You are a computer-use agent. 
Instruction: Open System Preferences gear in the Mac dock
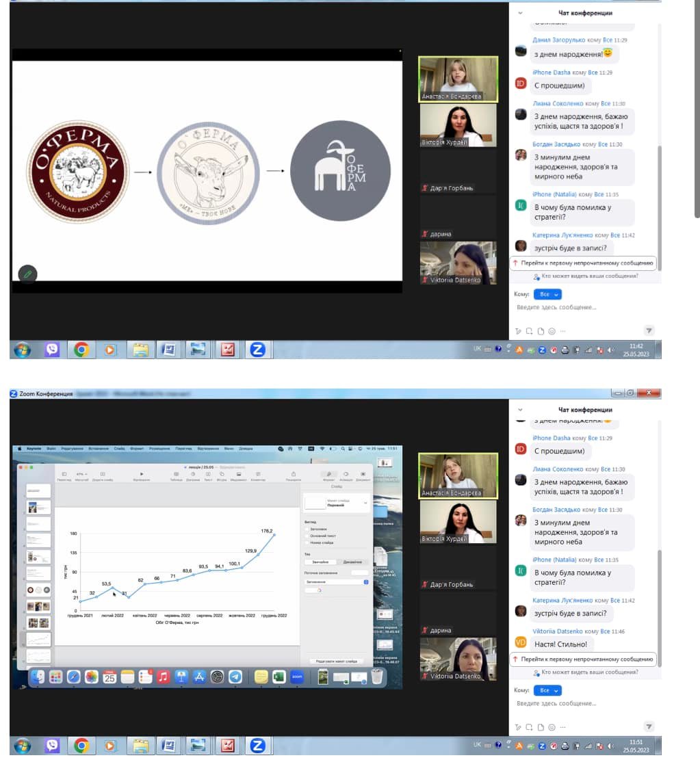[x=217, y=677]
